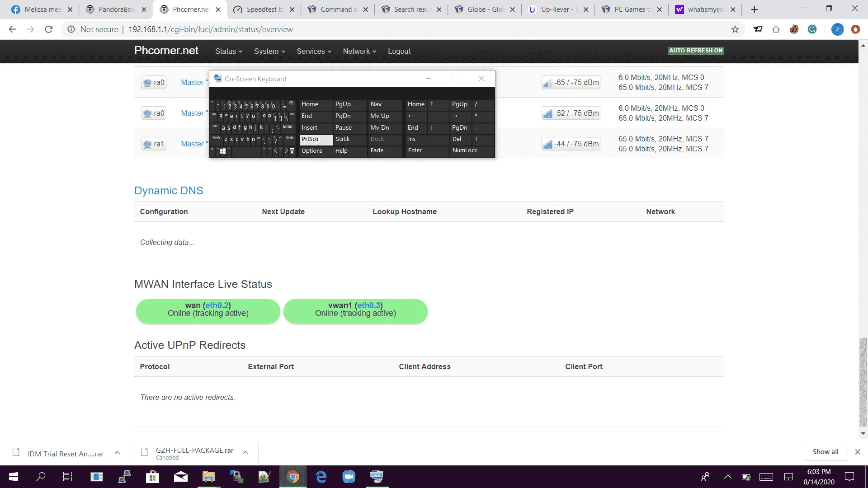Switch to the Globe tab
Screen dimensions: 868x488
tap(485, 9)
